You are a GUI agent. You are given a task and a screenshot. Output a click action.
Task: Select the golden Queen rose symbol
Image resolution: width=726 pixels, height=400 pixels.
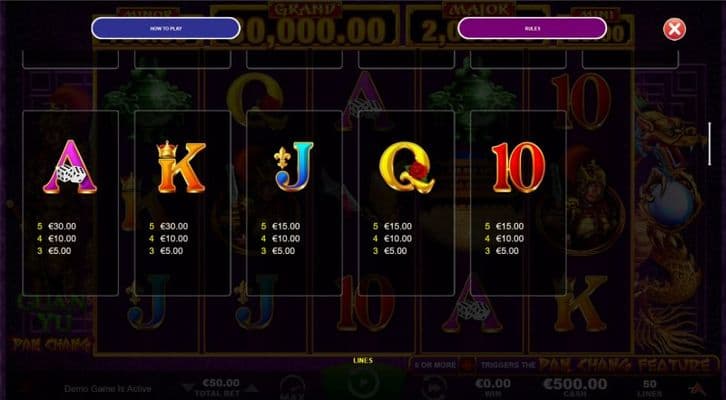[407, 167]
